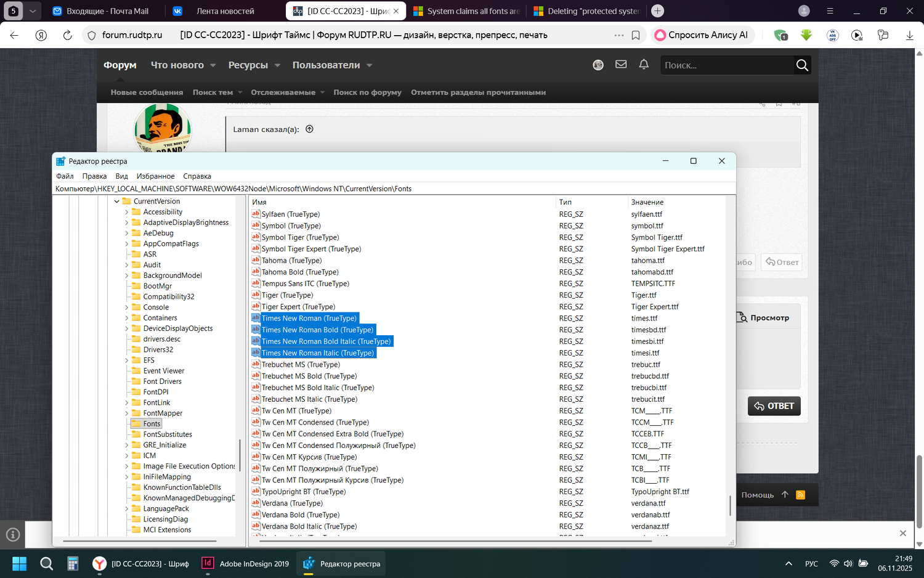Open the orange RSS feed icon
Screen dimensions: 924x578
[801, 495]
